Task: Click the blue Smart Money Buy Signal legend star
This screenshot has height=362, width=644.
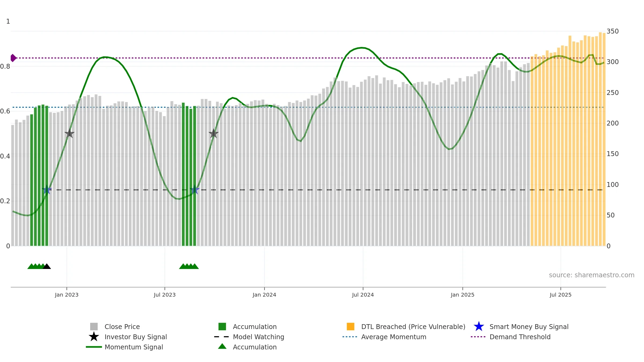Action: tap(479, 326)
